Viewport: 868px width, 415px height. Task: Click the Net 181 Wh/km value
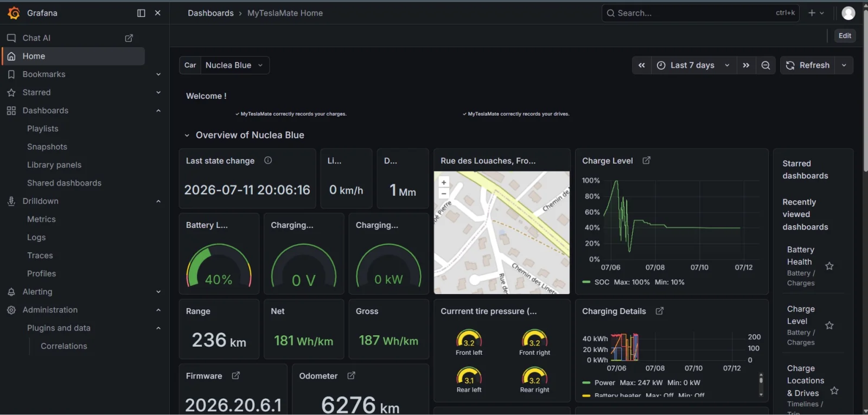(x=303, y=341)
